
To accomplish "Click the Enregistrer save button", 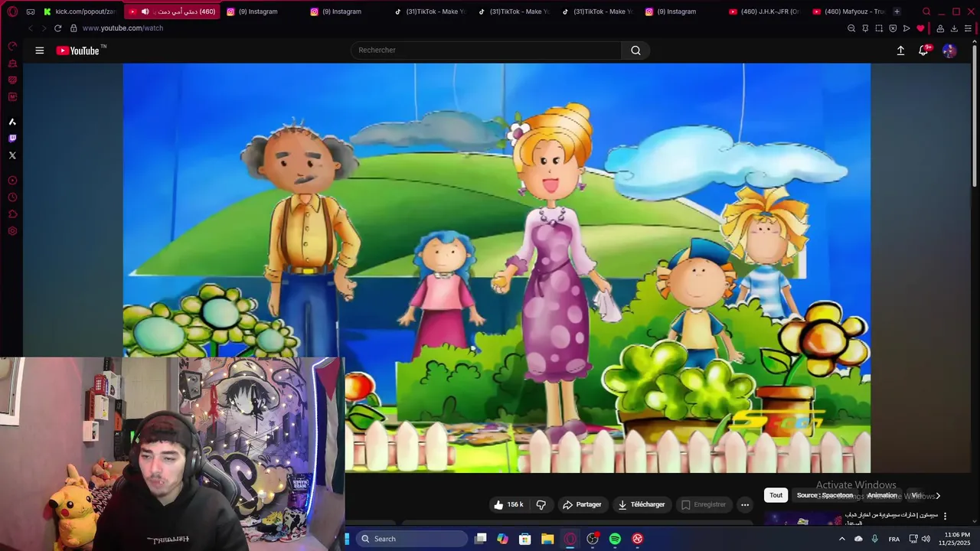I will click(x=704, y=505).
